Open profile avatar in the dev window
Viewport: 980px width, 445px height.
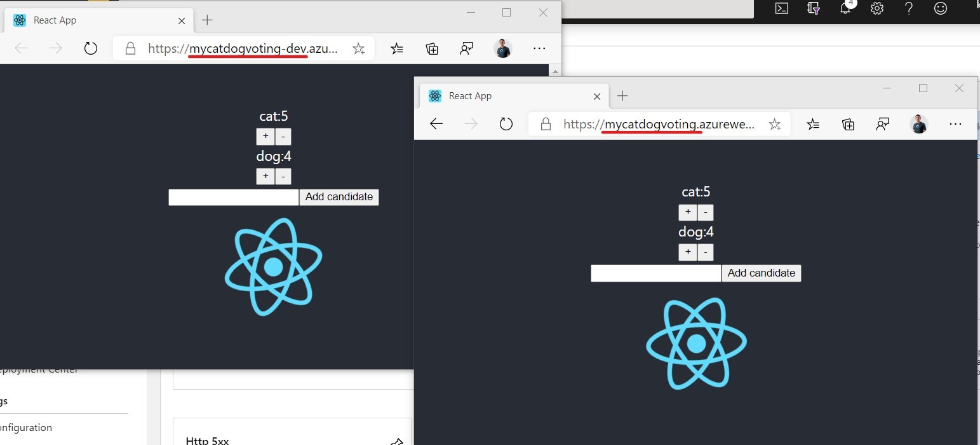click(503, 48)
